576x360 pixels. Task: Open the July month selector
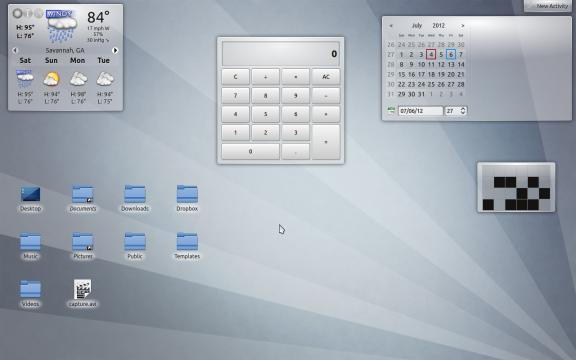[417, 26]
